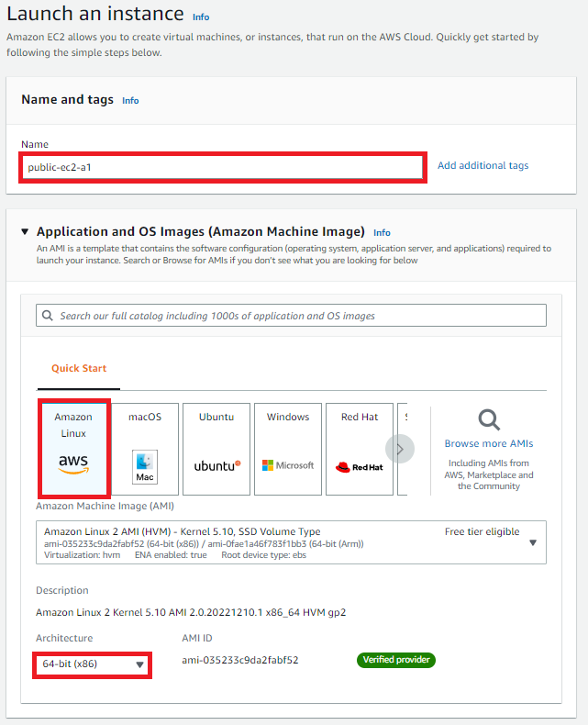Collapse the Application and OS Images section
The height and width of the screenshot is (725, 588).
pyautogui.click(x=25, y=231)
